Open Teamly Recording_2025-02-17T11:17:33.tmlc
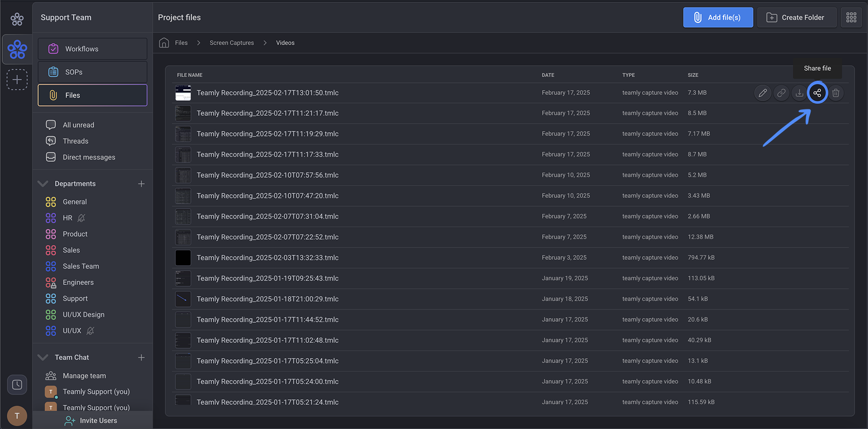The width and height of the screenshot is (868, 429). (267, 155)
